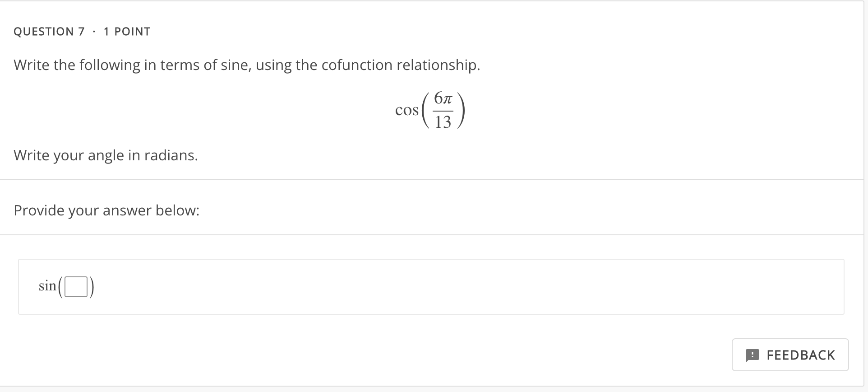Viewport: 868px width, 392px height.
Task: Open the FEEDBACK button
Action: (x=790, y=355)
